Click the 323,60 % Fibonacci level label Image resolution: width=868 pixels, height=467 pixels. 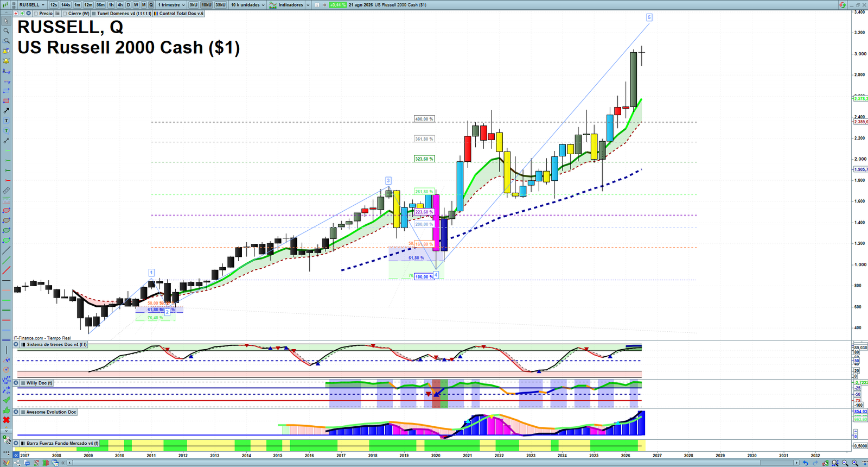424,159
